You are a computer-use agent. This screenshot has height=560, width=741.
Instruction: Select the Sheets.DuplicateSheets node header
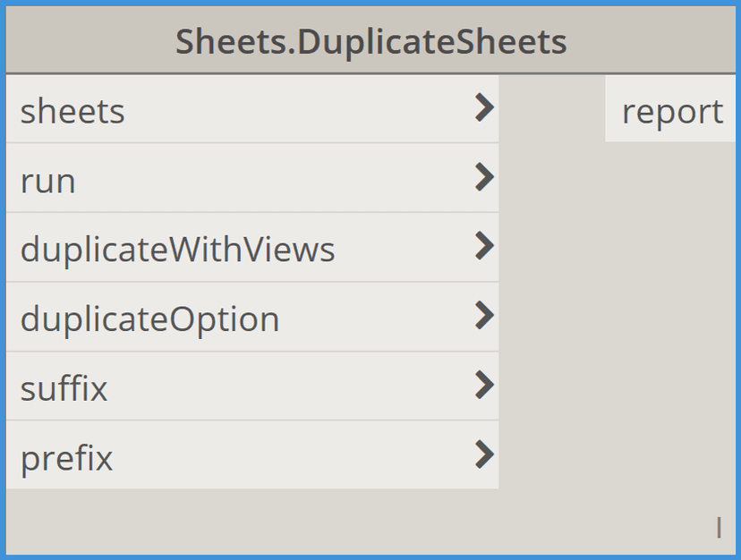[x=370, y=40]
